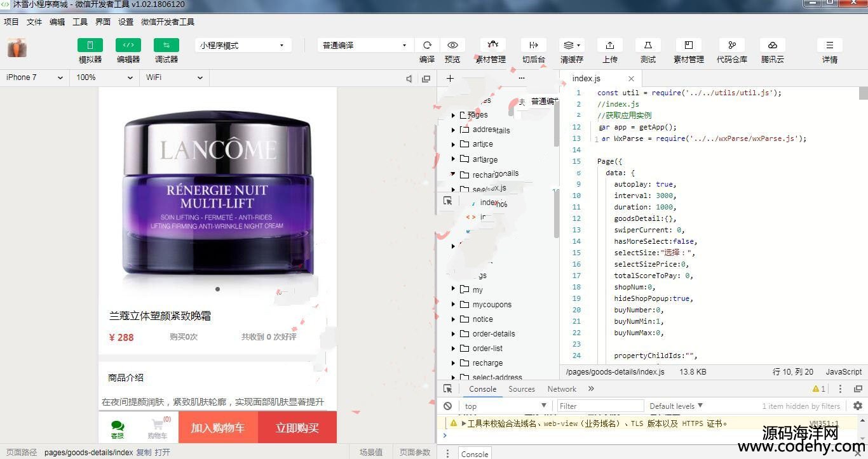
Task: Open the 详情 details panel icon
Action: 830,45
